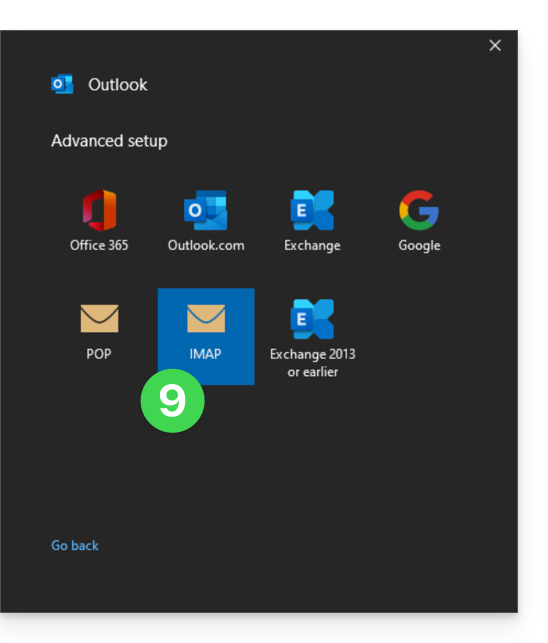Screen dimensions: 548x643
Task: Select the Office 365 account type
Action: tap(99, 221)
